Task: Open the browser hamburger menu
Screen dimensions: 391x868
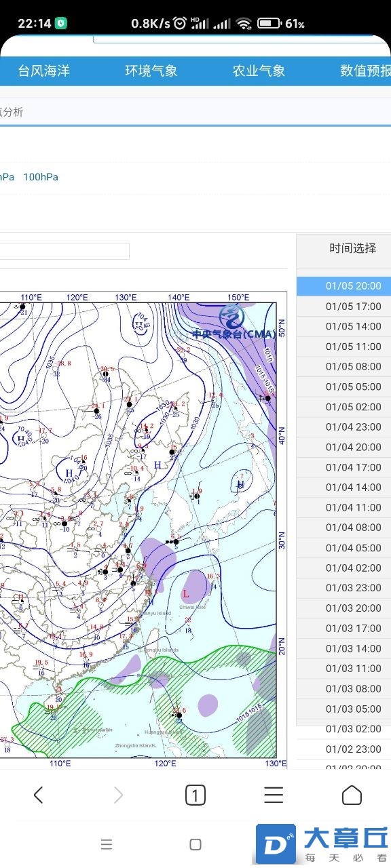Action: pyautogui.click(x=274, y=795)
